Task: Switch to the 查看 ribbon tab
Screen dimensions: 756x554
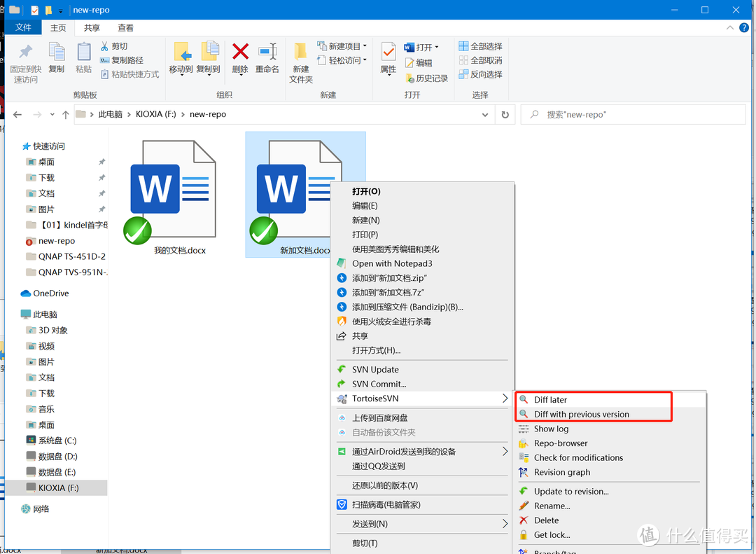Action: pos(125,27)
